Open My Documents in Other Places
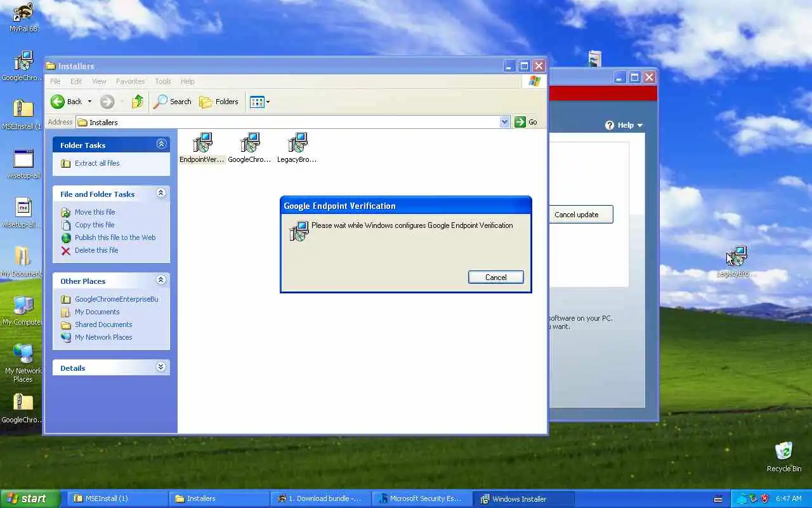812x508 pixels. click(x=97, y=312)
